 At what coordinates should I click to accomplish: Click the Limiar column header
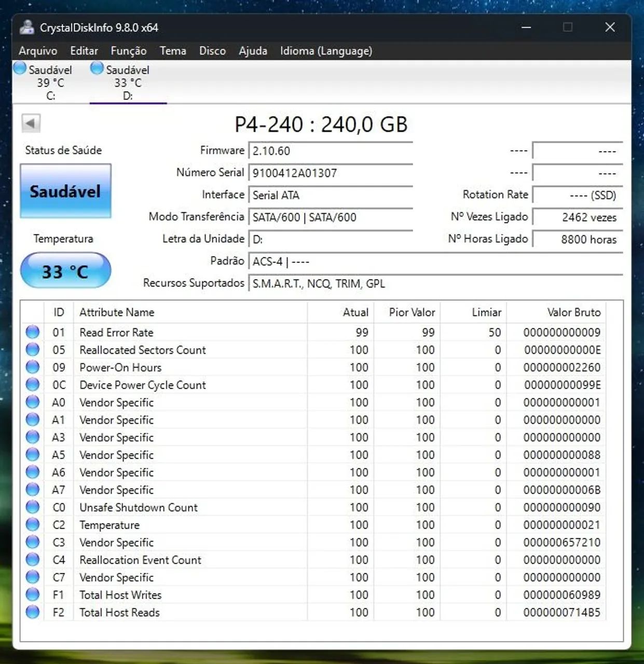pos(473,312)
